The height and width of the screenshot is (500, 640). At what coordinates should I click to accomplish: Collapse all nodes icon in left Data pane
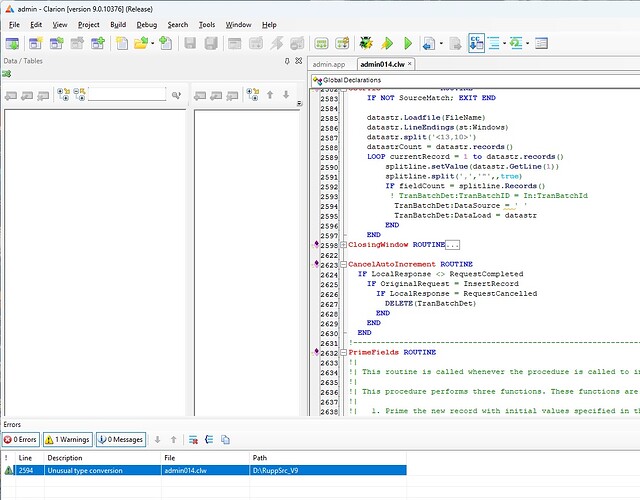point(79,95)
